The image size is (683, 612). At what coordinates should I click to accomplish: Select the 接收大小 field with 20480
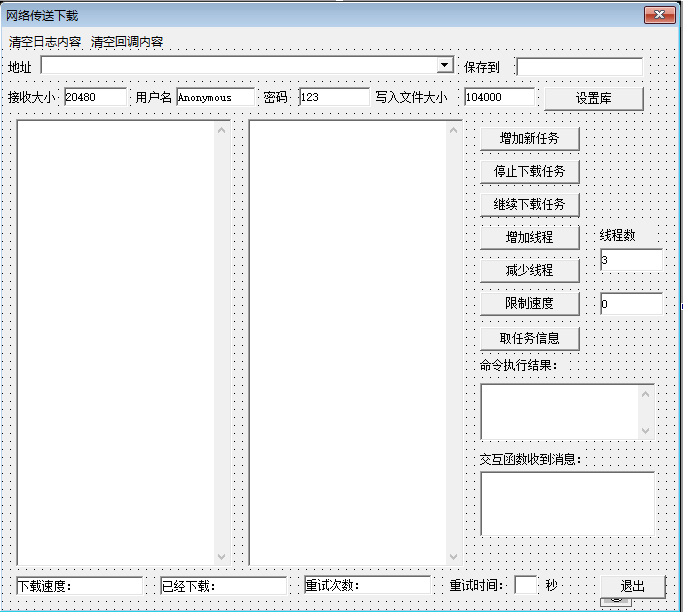95,97
